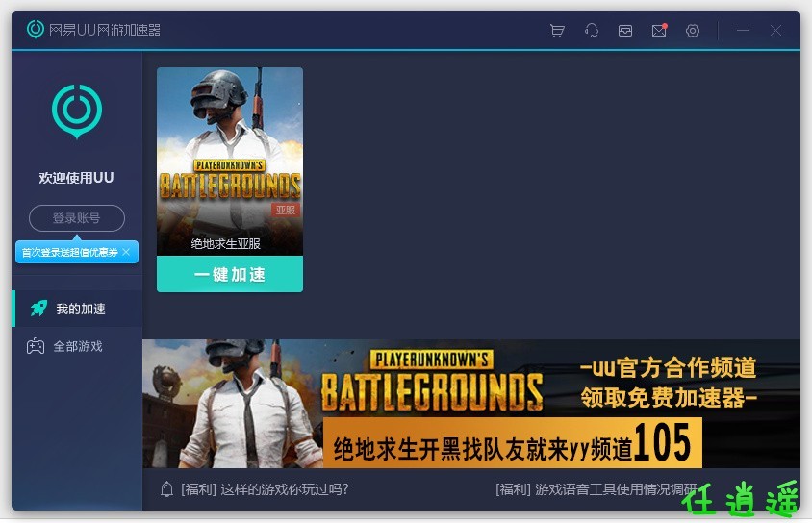The height and width of the screenshot is (523, 812).
Task: Open the mail messages icon
Action: (659, 31)
